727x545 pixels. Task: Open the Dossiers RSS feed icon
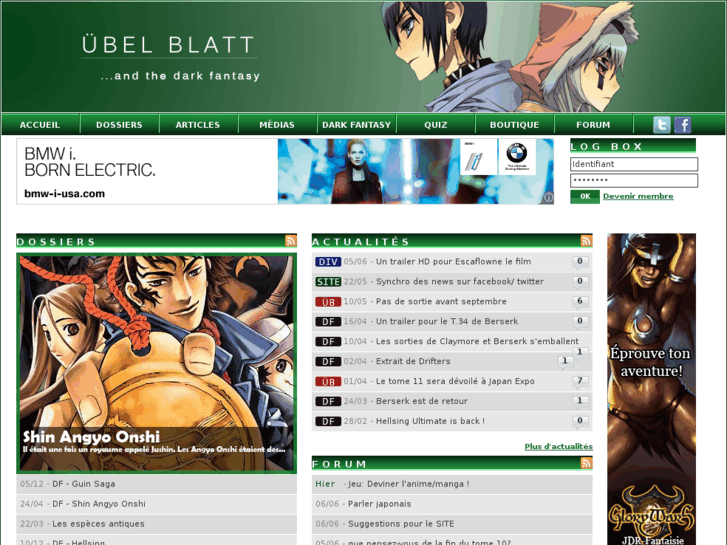291,240
